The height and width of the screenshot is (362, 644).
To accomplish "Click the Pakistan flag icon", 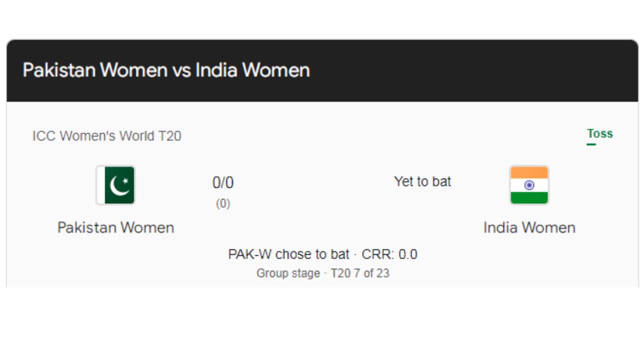I will tap(116, 185).
